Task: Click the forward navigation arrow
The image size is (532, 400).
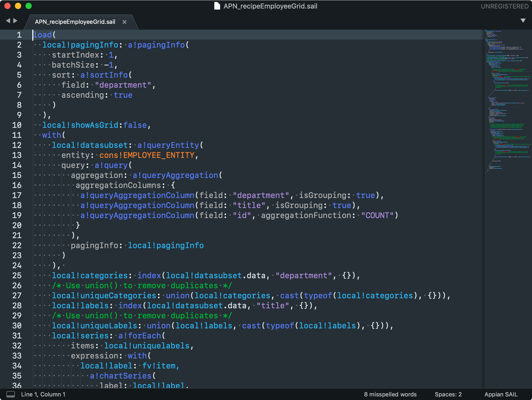Action: tap(15, 21)
